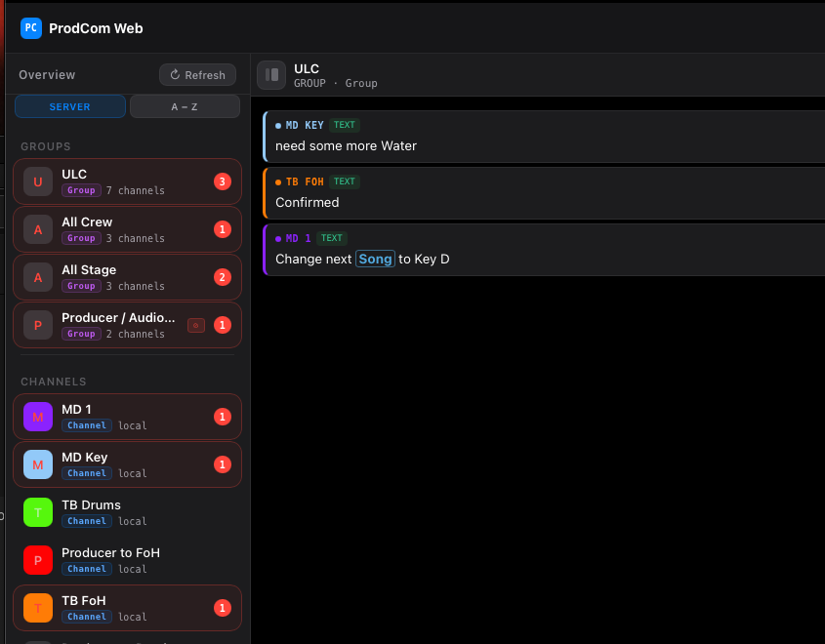Image resolution: width=825 pixels, height=644 pixels.
Task: Open the All Crew group
Action: (x=127, y=229)
